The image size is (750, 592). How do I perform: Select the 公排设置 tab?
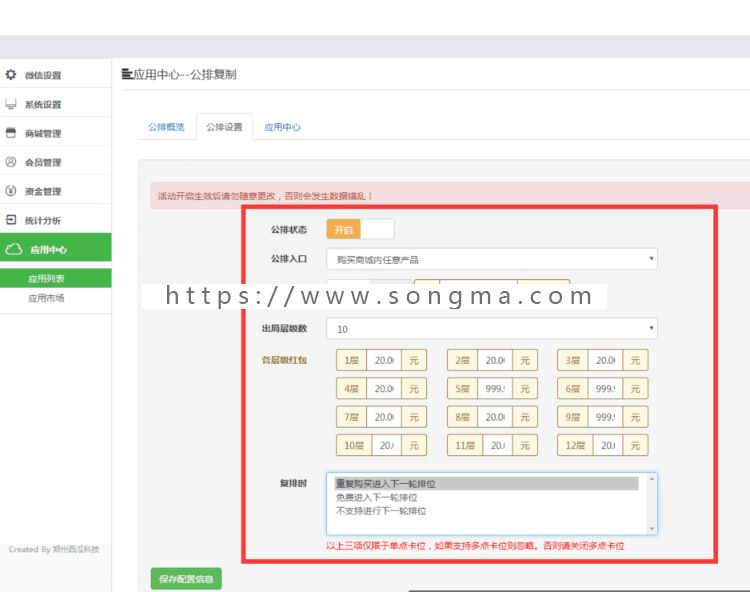pyautogui.click(x=224, y=127)
